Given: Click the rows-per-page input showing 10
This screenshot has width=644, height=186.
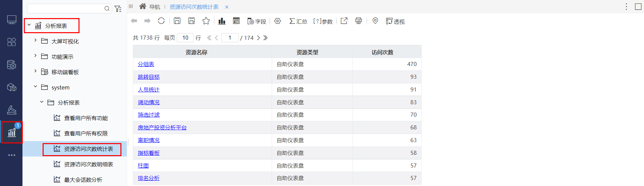Looking at the screenshot, I should coord(185,38).
